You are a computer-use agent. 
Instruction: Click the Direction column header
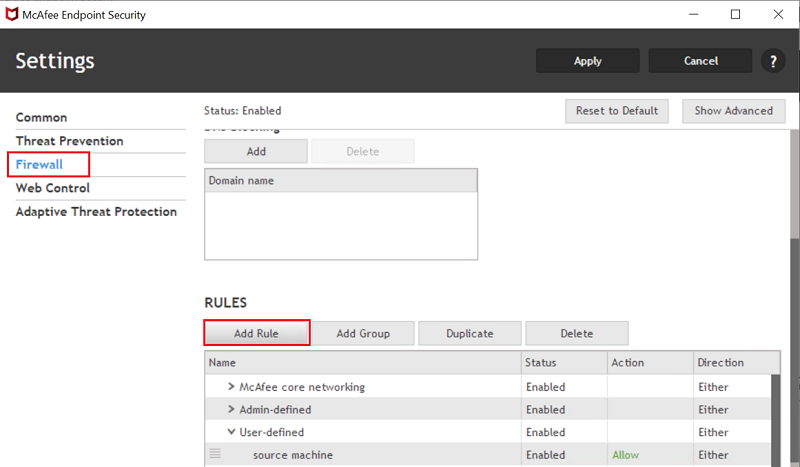coord(737,362)
